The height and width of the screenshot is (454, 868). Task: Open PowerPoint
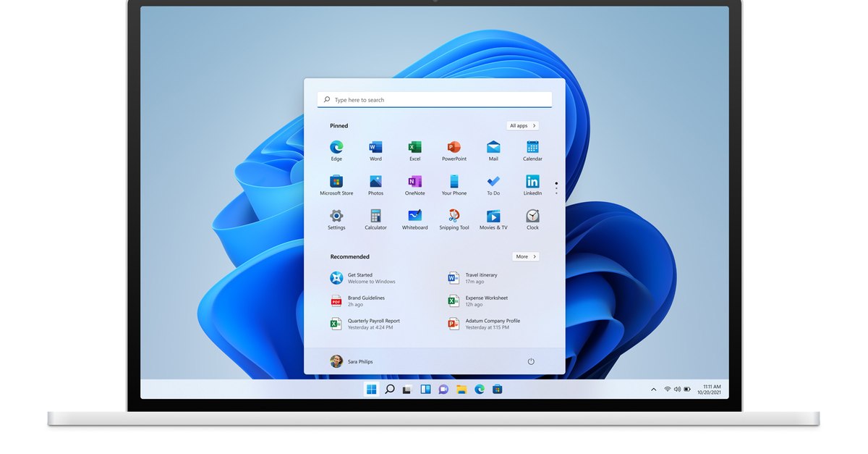click(454, 150)
